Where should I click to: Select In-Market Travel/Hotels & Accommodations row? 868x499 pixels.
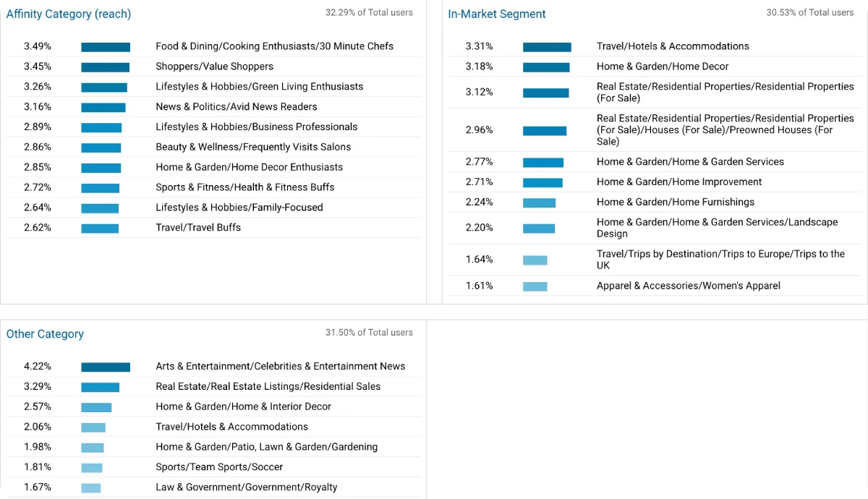point(655,46)
